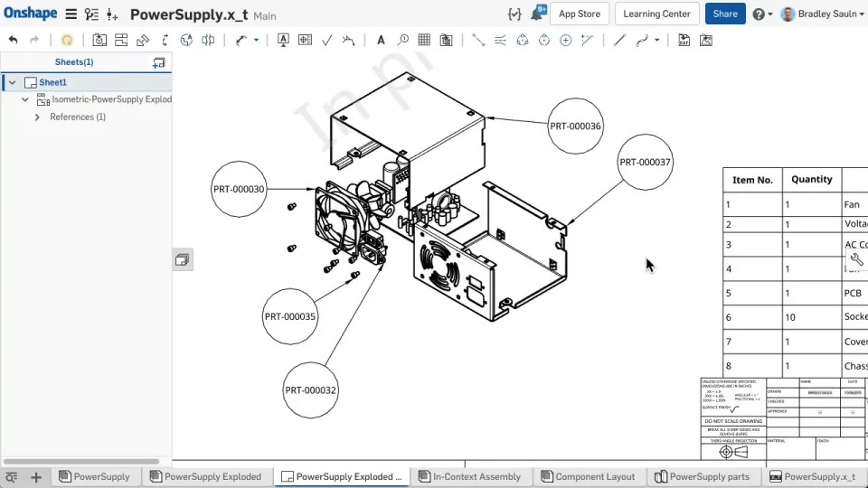Click the Export DXF icon

point(684,40)
